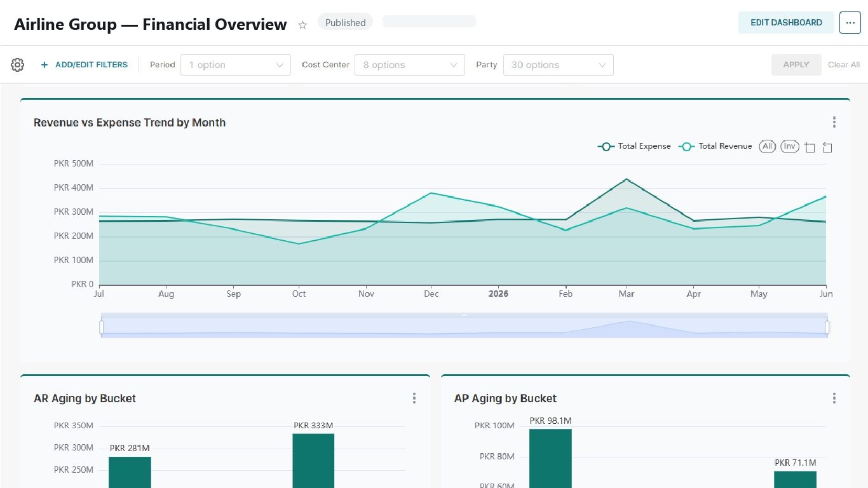This screenshot has width=868, height=488.
Task: Toggle the Total Expense legend series
Action: (x=634, y=146)
